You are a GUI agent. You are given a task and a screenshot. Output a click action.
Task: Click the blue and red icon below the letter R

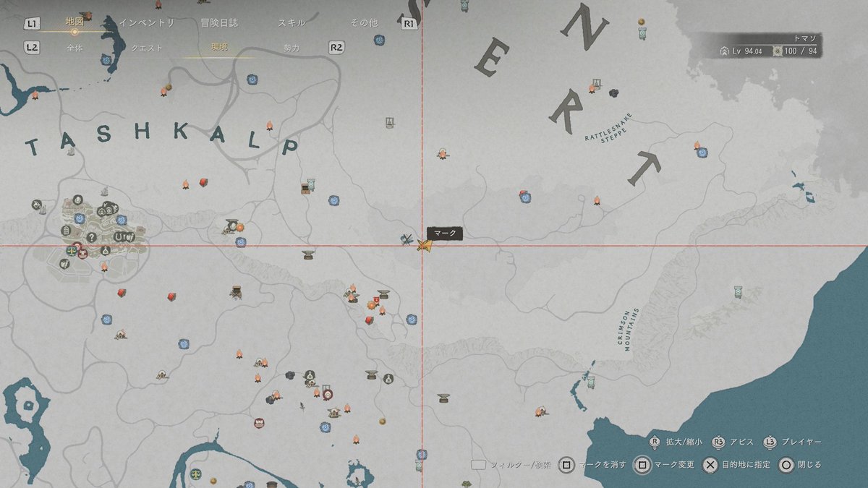[525, 196]
